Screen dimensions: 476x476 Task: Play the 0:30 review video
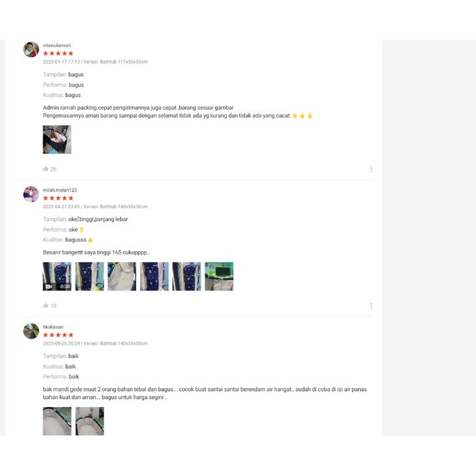coord(57,276)
